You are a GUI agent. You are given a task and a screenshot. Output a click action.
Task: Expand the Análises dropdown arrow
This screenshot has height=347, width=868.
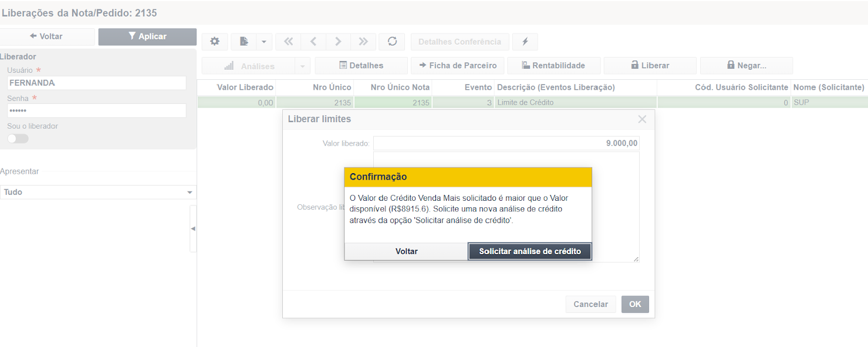pos(303,66)
